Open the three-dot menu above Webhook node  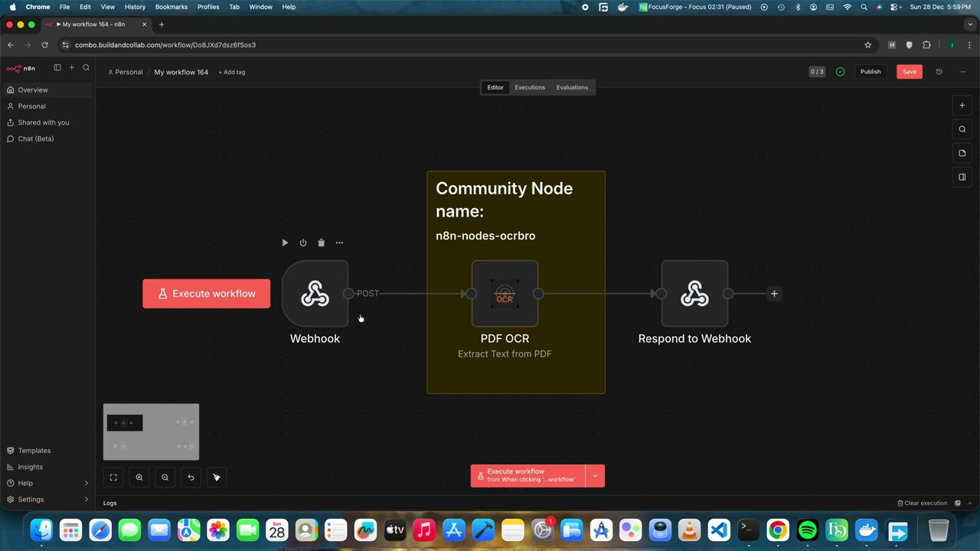(339, 243)
